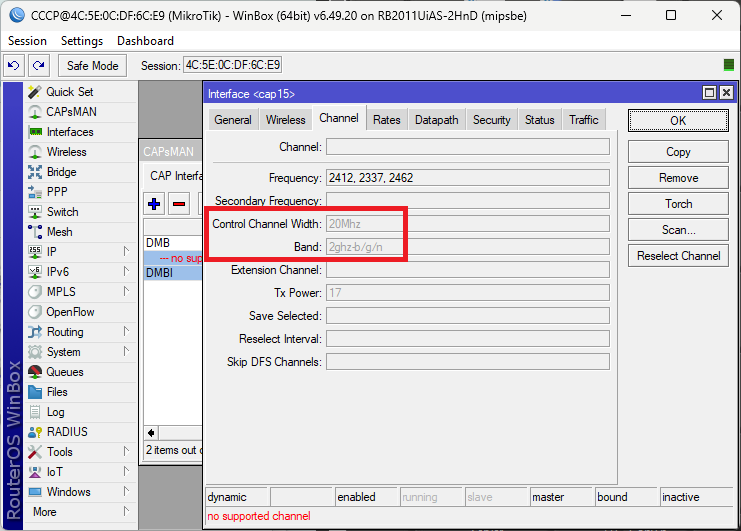
Task: Open IoT menu in sidebar
Action: (x=80, y=472)
